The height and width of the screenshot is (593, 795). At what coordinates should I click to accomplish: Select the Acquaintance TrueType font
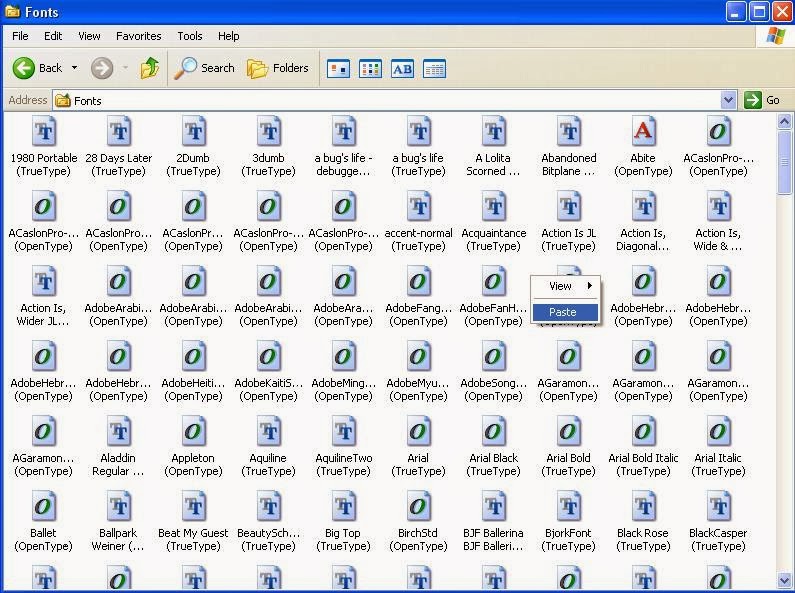493,221
